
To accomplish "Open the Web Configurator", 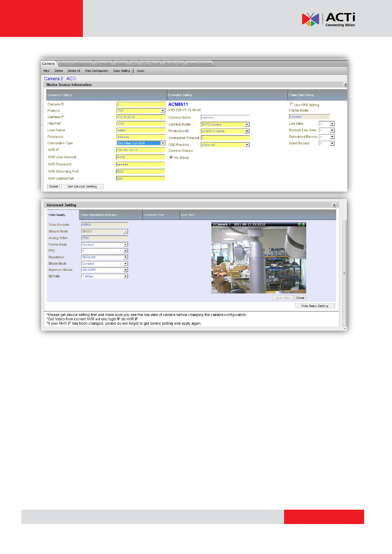I will (x=96, y=71).
